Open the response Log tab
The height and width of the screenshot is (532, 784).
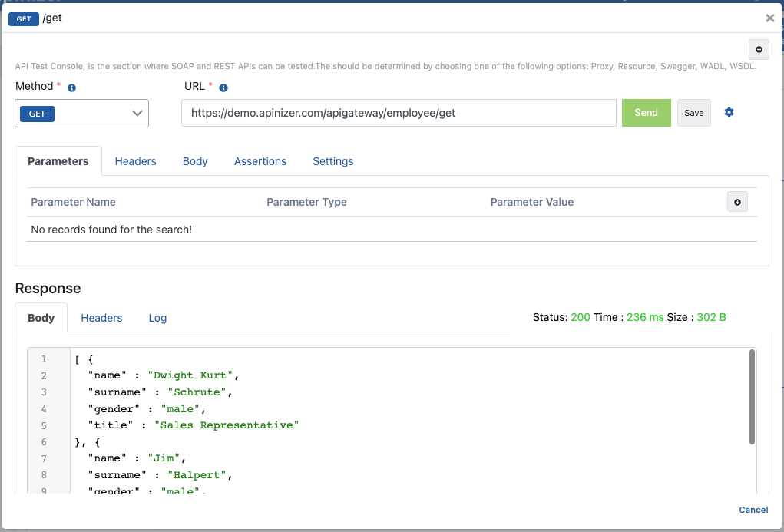pos(157,318)
